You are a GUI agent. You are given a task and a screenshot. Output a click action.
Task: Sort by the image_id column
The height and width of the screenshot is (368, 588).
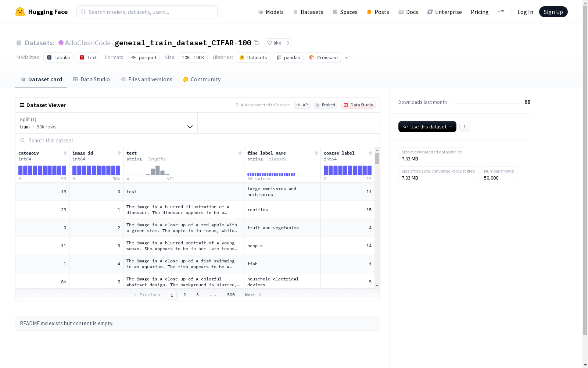119,153
